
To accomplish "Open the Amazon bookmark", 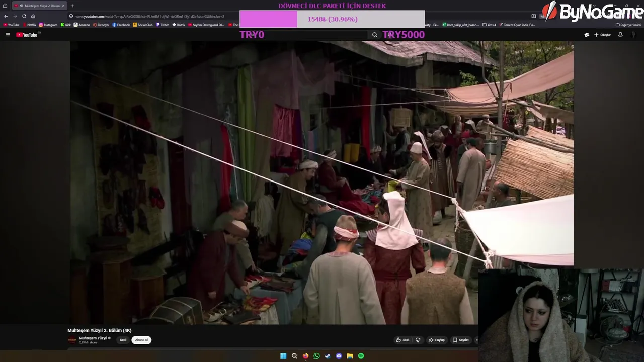I will click(82, 25).
